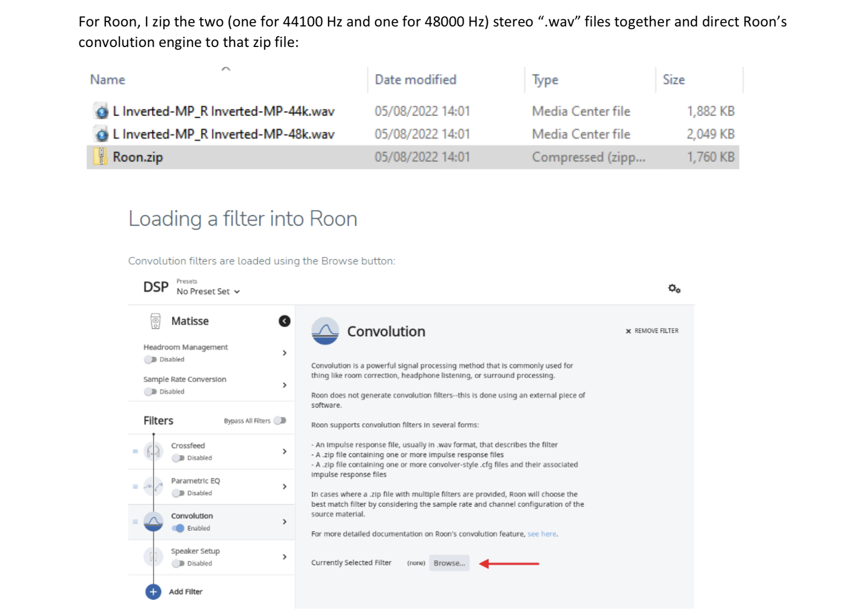The width and height of the screenshot is (861, 616).
Task: Select the Speaker Setup label
Action: click(195, 551)
